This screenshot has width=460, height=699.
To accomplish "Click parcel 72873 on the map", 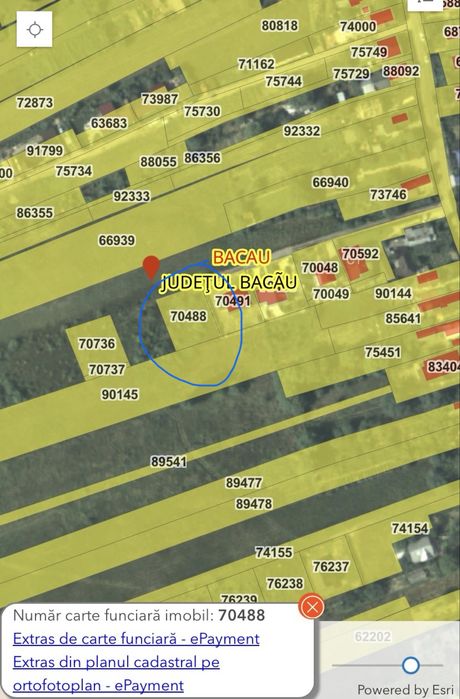I will pyautogui.click(x=34, y=103).
